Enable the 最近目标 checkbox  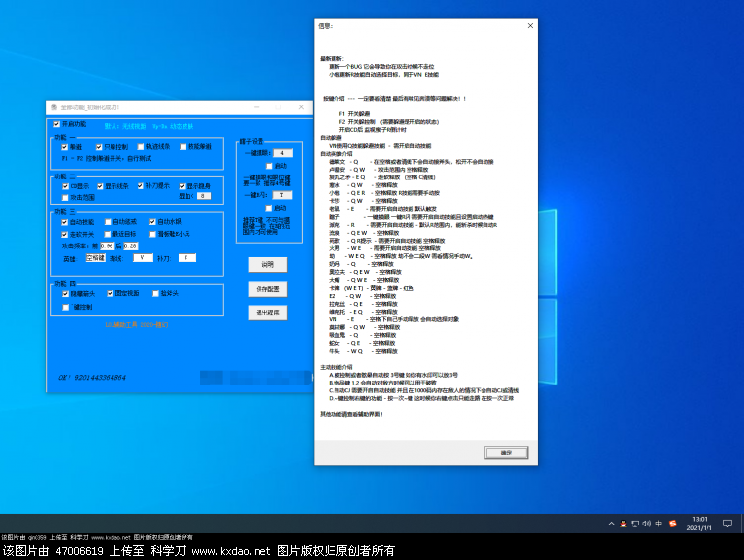[x=108, y=235]
